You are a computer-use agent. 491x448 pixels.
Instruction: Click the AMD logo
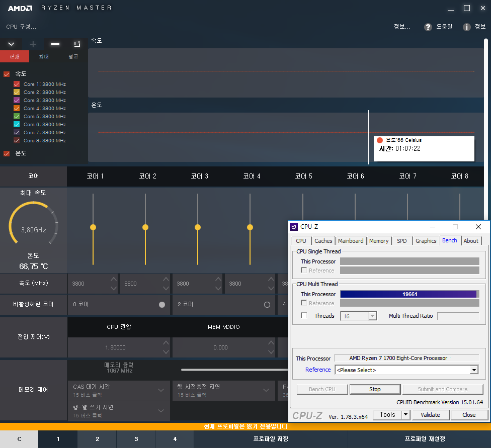click(20, 8)
